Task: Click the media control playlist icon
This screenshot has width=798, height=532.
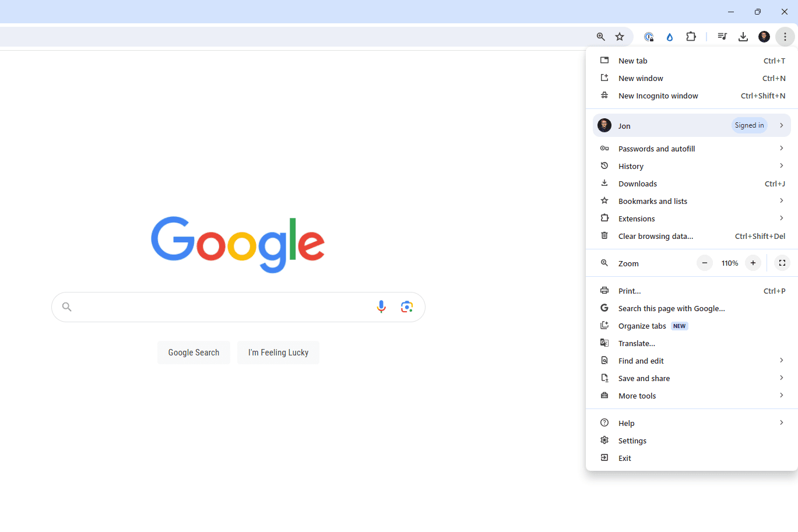Action: pos(722,37)
